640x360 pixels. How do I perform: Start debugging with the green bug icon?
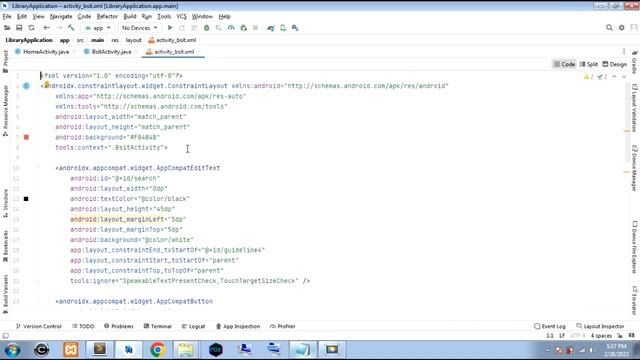[x=207, y=28]
